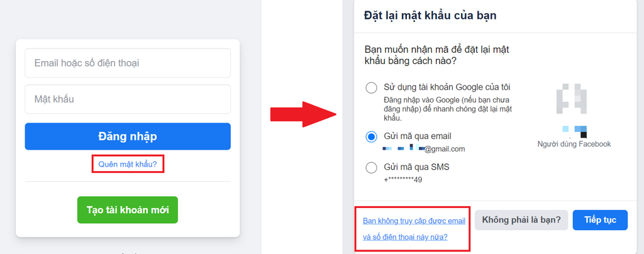
Task: Open the link about no longer accessing email and phone
Action: [414, 229]
